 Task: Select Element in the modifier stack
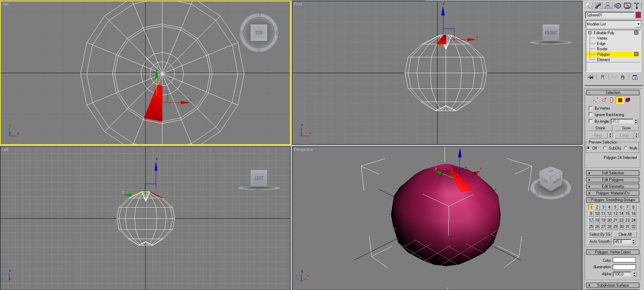[x=603, y=60]
